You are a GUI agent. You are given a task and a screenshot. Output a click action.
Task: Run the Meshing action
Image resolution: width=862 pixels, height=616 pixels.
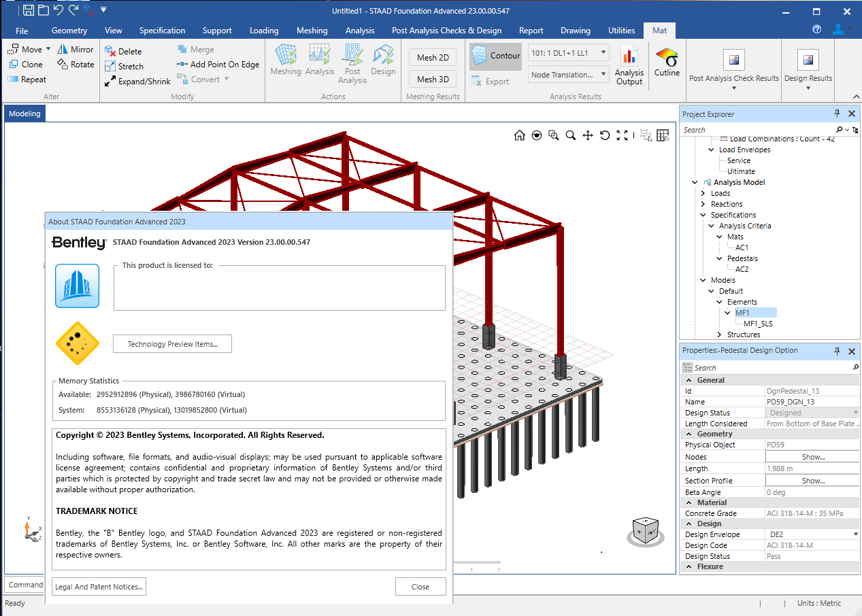(x=286, y=60)
